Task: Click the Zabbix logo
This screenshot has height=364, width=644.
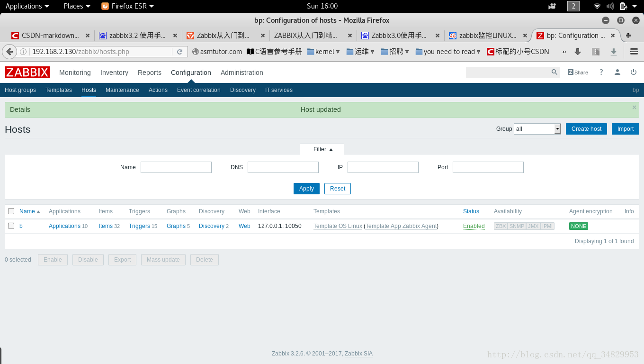Action: coord(27,72)
